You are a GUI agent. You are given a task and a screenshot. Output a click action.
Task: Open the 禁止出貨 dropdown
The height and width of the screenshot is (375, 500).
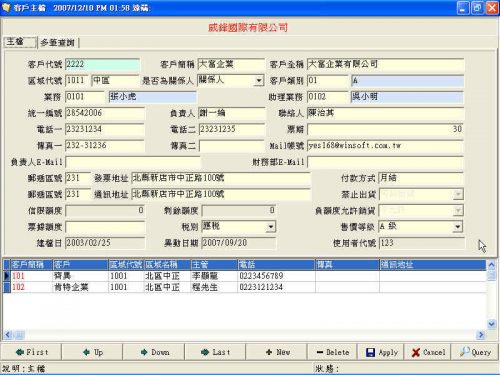[458, 194]
